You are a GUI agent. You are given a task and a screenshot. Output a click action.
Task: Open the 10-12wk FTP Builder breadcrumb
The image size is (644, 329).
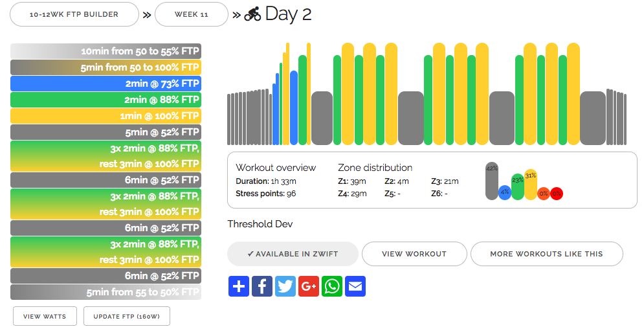(x=74, y=14)
